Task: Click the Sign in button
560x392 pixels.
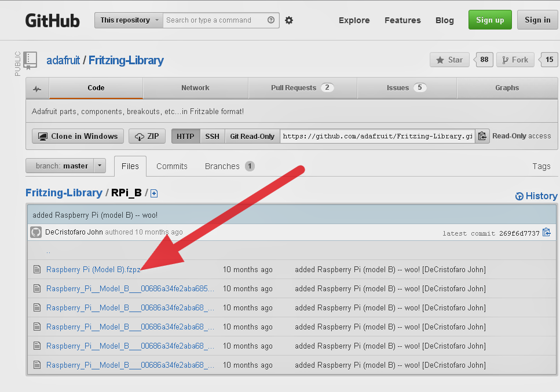Action: pos(537,20)
